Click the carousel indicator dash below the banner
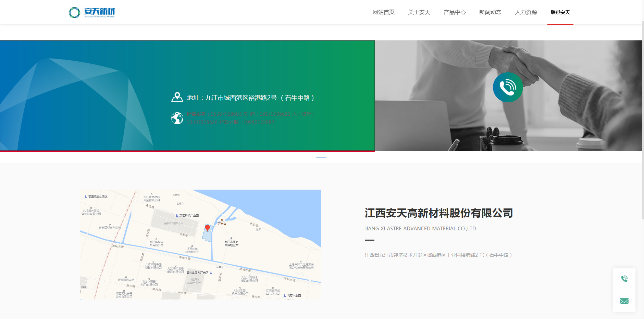The width and height of the screenshot is (644, 319). [x=321, y=157]
